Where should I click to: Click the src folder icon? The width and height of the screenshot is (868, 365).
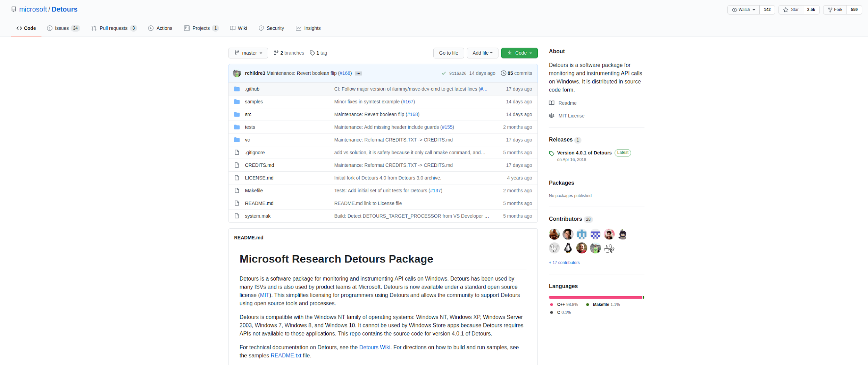pos(237,114)
